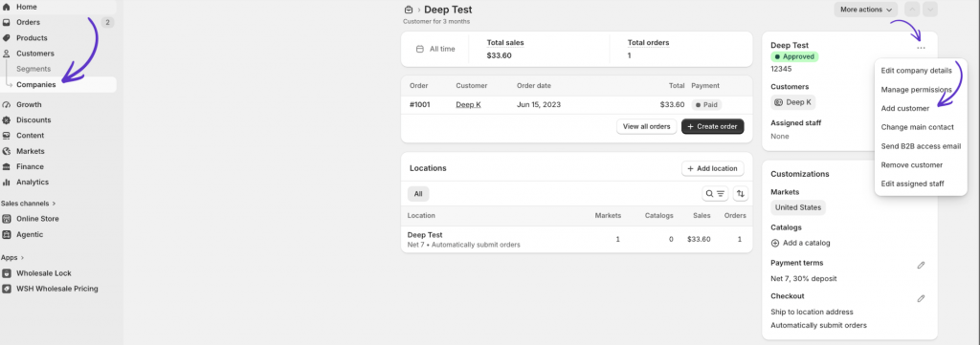This screenshot has width=980, height=345.
Task: Click the Orders inbox icon
Action: [x=7, y=23]
